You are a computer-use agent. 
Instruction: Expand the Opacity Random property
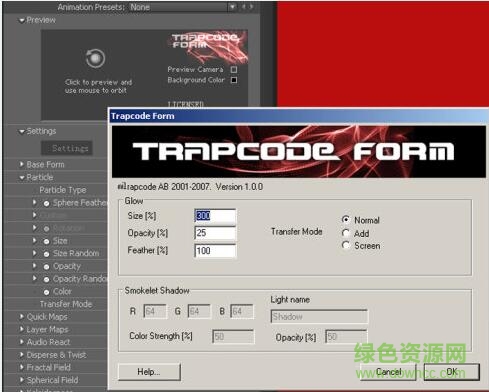coord(34,278)
